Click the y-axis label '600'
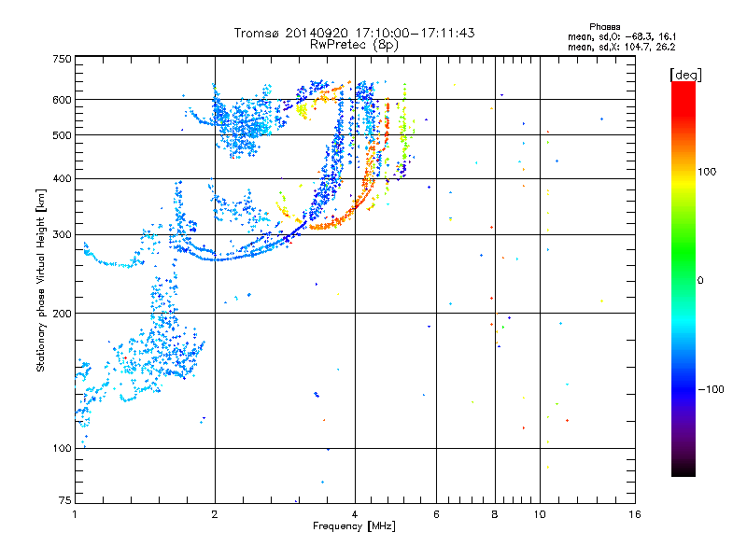This screenshot has width=747, height=560. click(x=62, y=100)
